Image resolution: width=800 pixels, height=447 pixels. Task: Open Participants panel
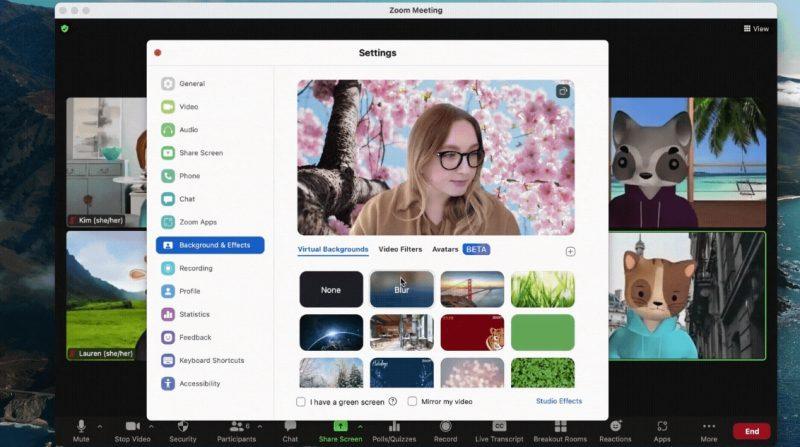(x=236, y=431)
